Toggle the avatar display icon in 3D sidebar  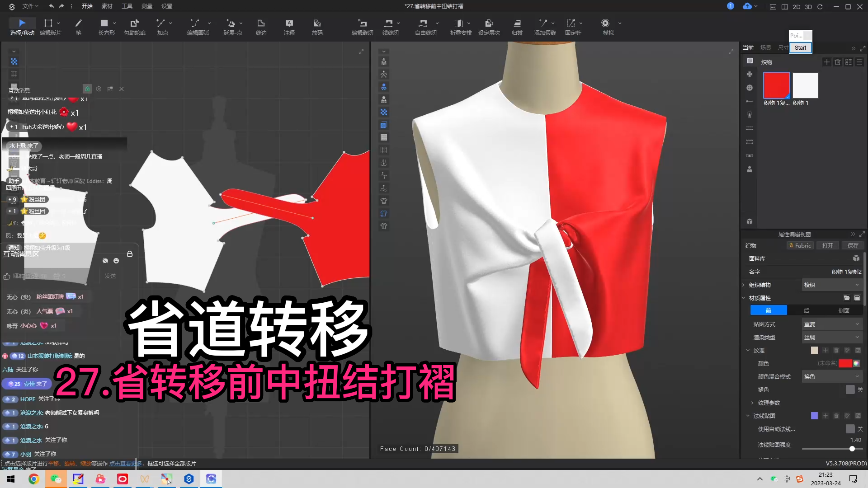pos(384,61)
